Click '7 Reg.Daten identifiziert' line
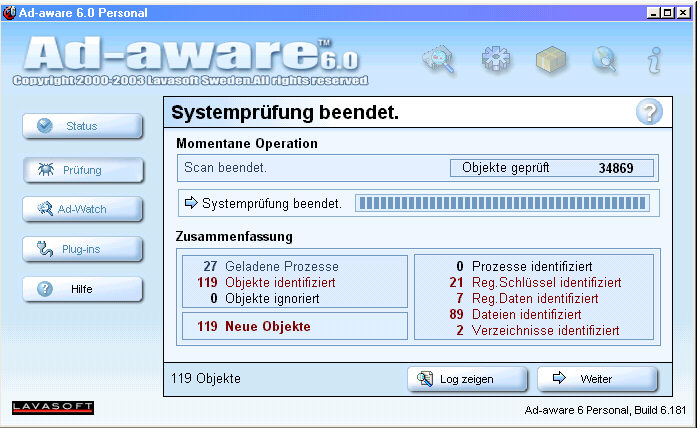700x428 pixels. coord(527,299)
